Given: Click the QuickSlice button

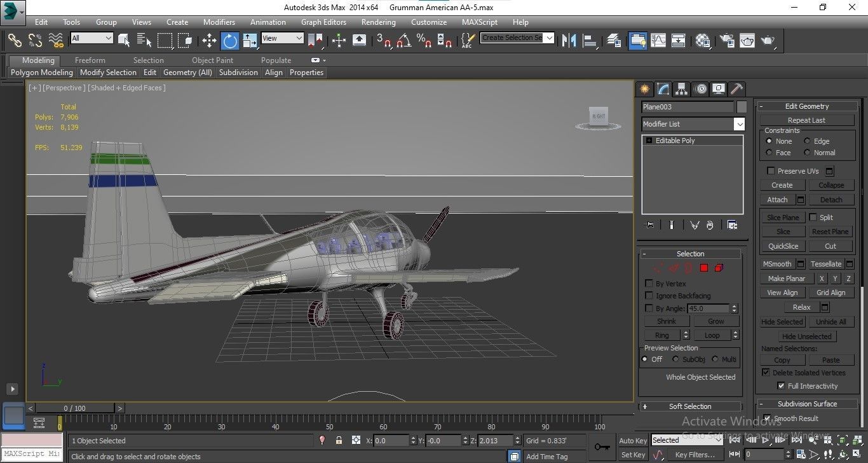Looking at the screenshot, I should [783, 246].
